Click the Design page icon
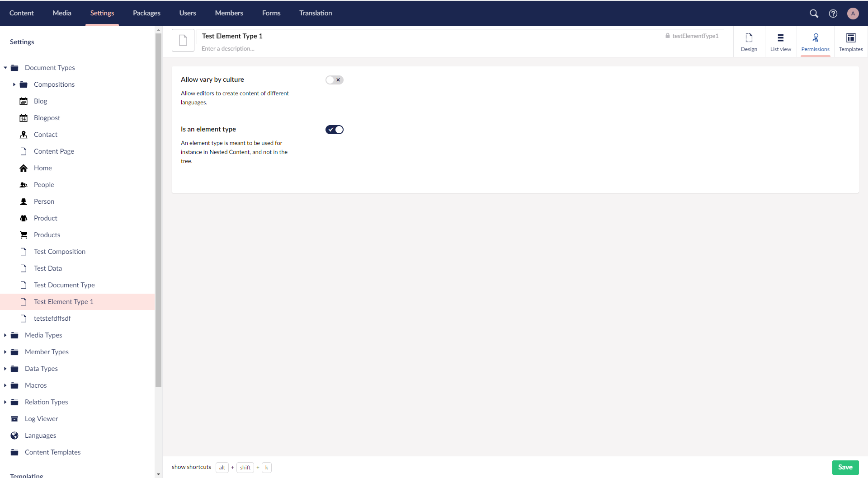The width and height of the screenshot is (868, 478). [x=749, y=37]
